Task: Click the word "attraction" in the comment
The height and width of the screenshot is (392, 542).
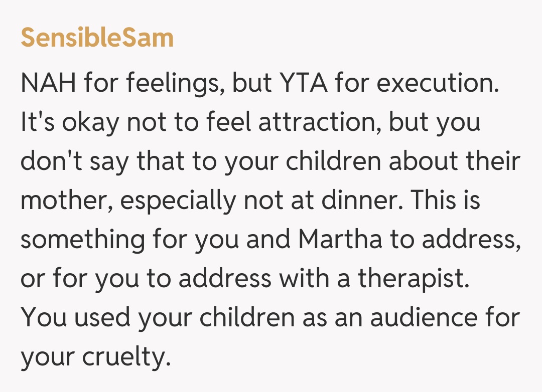Action: [x=317, y=123]
